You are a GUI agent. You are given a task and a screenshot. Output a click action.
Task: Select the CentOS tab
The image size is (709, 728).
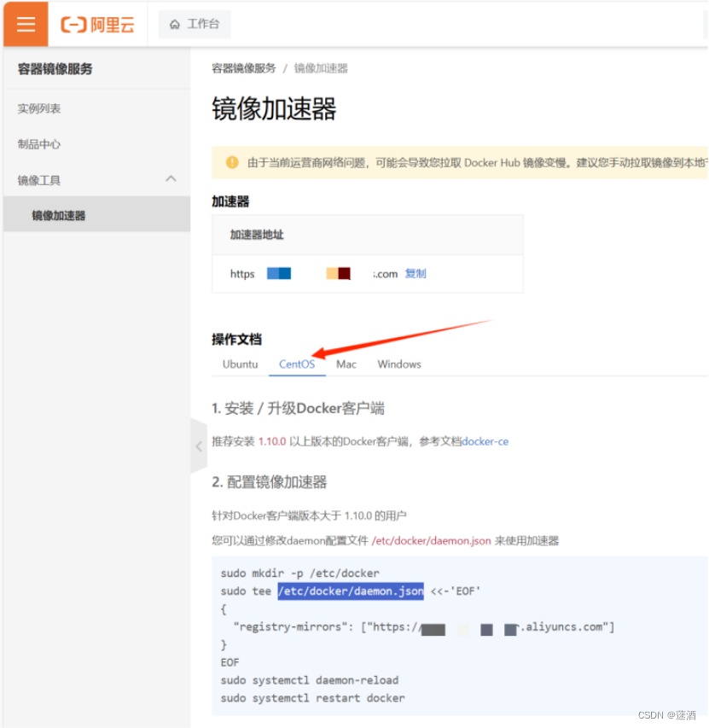[297, 364]
